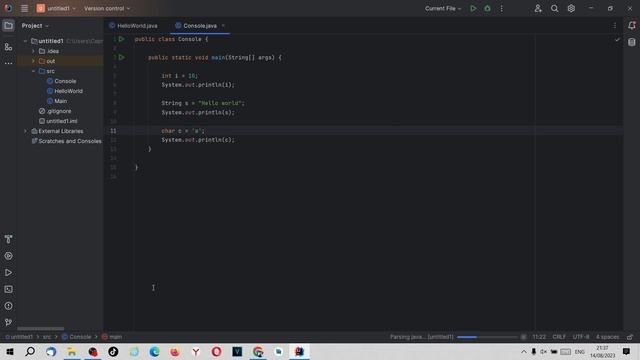
Task: Click src in the breadcrumb bar
Action: (x=47, y=337)
